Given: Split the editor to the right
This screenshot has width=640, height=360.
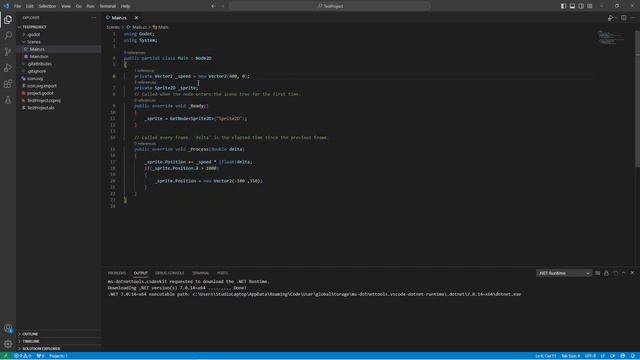Looking at the screenshot, I should click(x=624, y=18).
